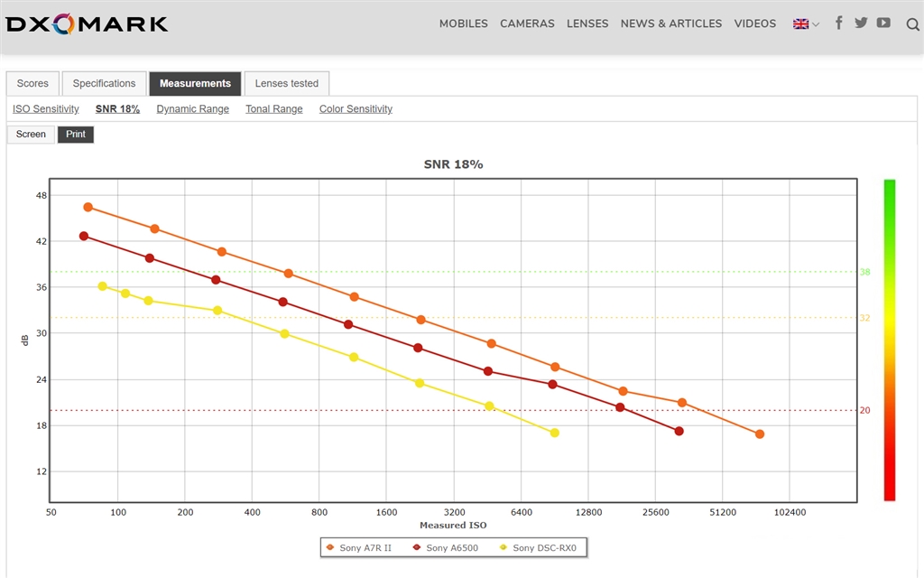Viewport: 924px width, 578px height.
Task: Open the LENSES menu
Action: [x=587, y=23]
